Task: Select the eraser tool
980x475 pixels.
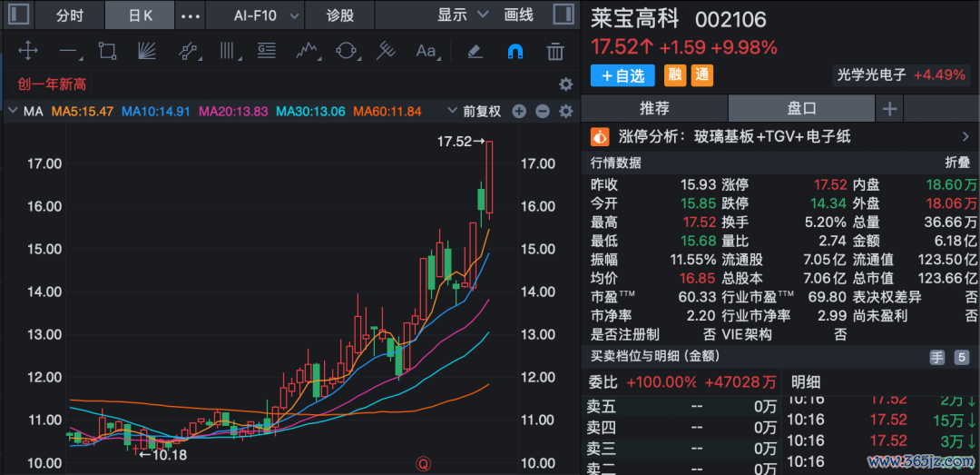Action: (475, 51)
